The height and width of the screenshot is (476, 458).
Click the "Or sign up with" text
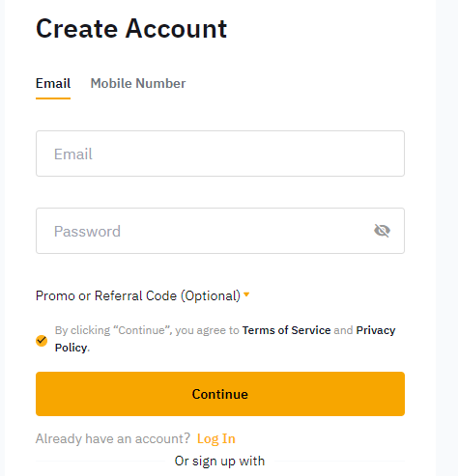point(219,461)
